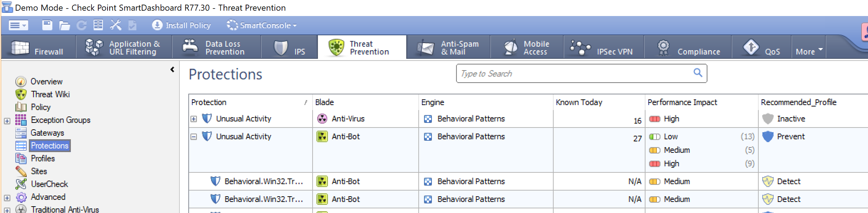
Task: Click the Inactive profile shield icon
Action: pyautogui.click(x=768, y=119)
